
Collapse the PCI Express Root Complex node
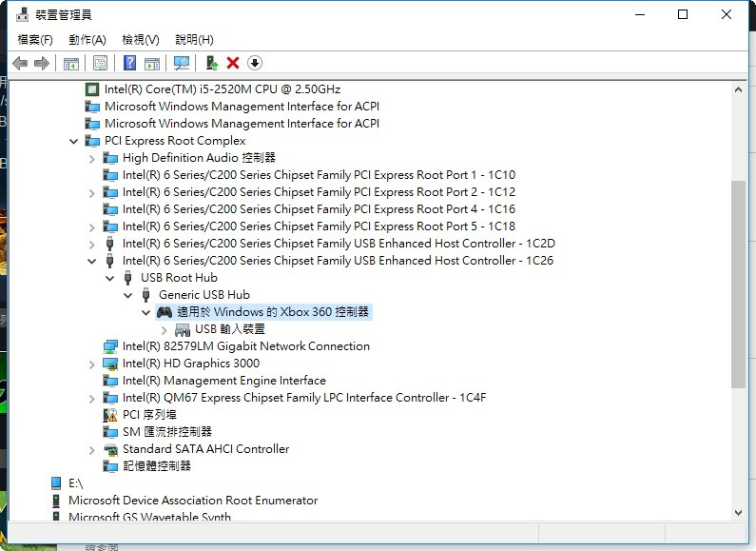[74, 141]
